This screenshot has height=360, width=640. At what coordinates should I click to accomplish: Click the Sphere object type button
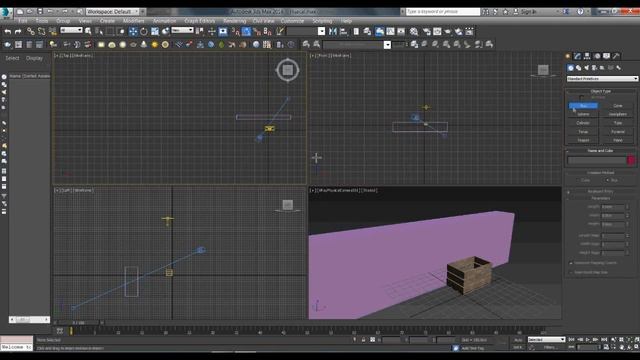[x=583, y=114]
